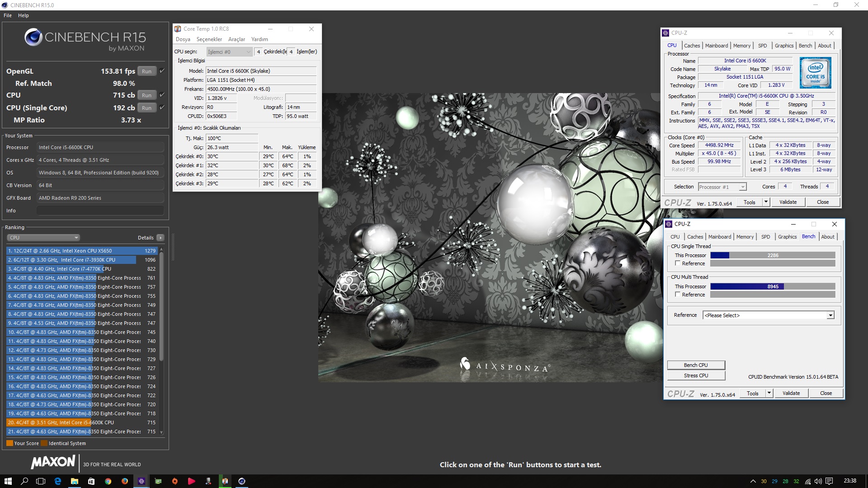Expand ranking Details arrow
The width and height of the screenshot is (868, 488).
click(x=160, y=238)
